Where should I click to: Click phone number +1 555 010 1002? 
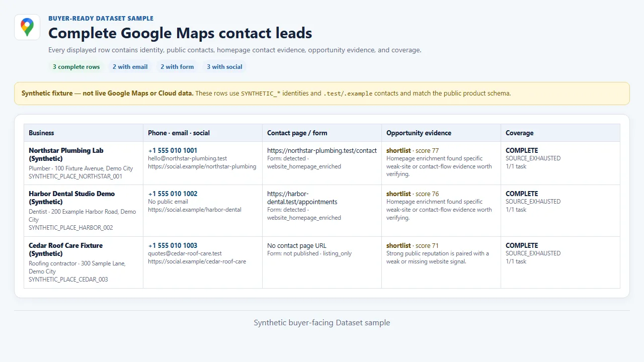click(173, 194)
